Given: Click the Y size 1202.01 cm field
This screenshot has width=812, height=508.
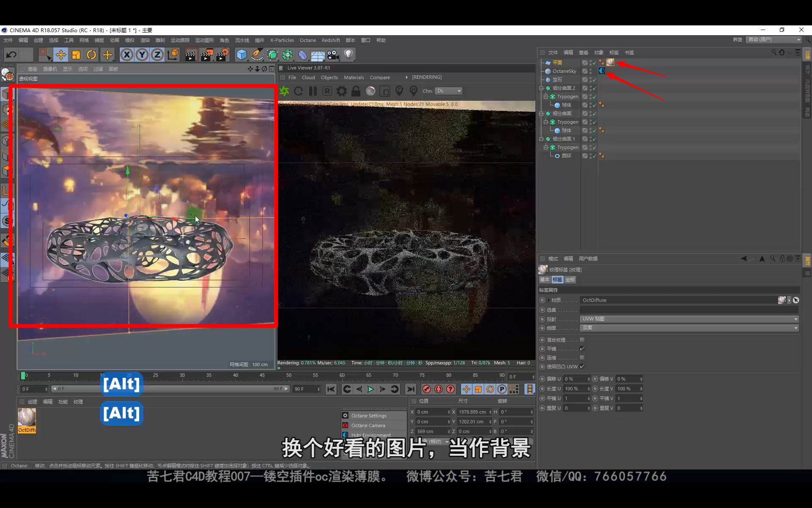Looking at the screenshot, I should [x=475, y=422].
